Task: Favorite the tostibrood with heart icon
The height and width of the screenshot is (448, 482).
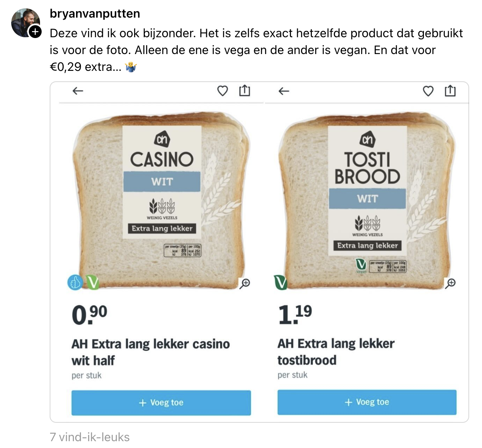Action: (x=428, y=91)
